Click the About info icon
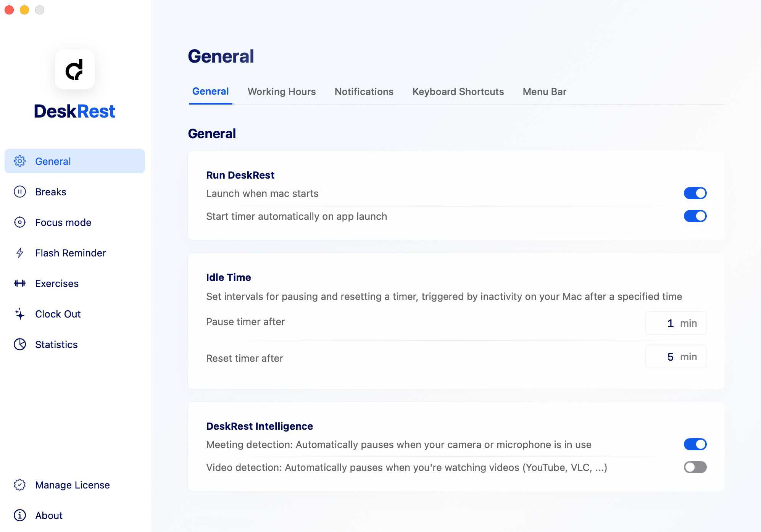 point(20,515)
